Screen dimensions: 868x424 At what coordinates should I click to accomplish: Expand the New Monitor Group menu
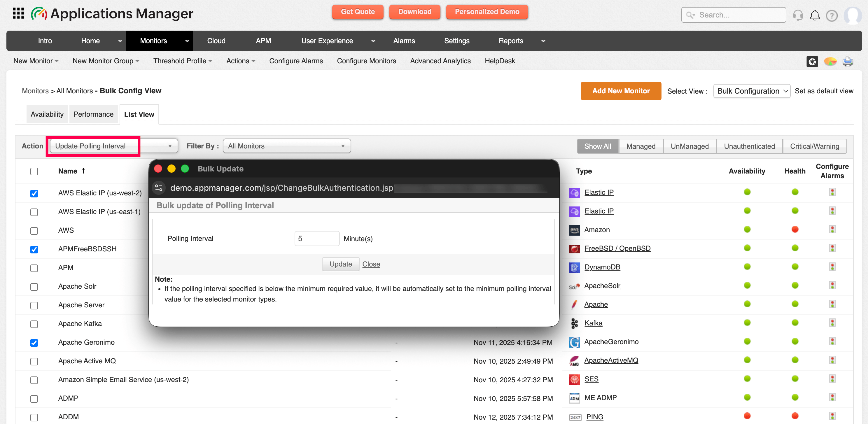tap(106, 61)
